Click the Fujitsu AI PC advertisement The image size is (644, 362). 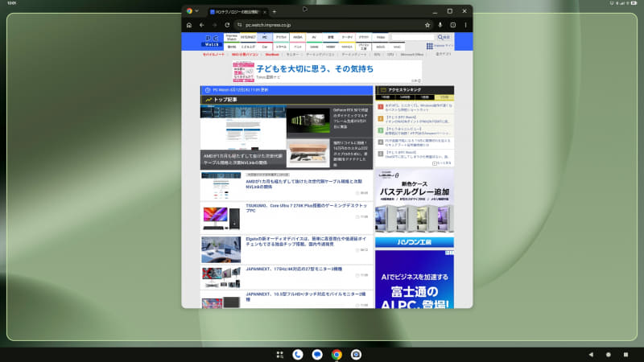click(415, 279)
